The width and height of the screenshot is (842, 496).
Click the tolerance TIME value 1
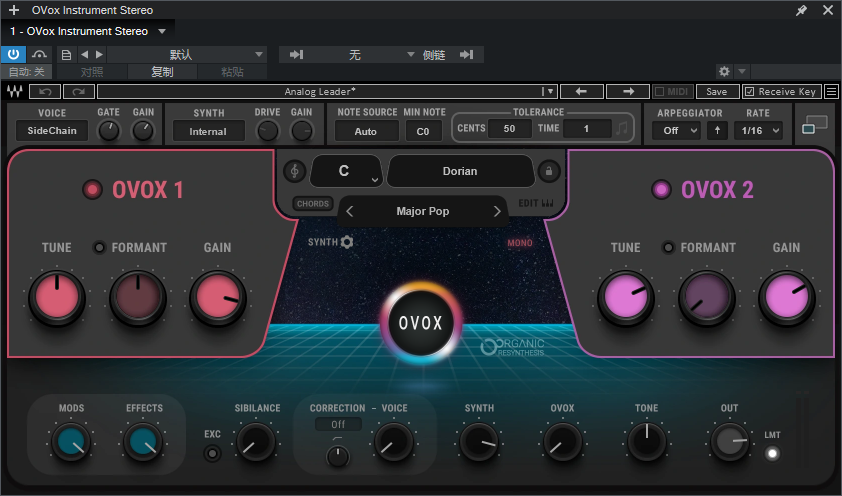point(586,128)
